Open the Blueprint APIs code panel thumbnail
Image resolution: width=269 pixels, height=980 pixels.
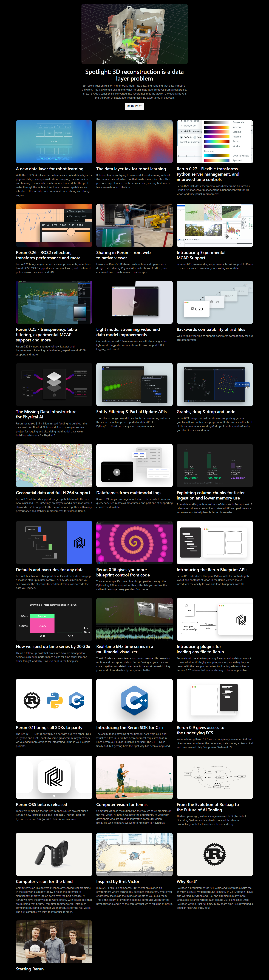click(x=215, y=542)
